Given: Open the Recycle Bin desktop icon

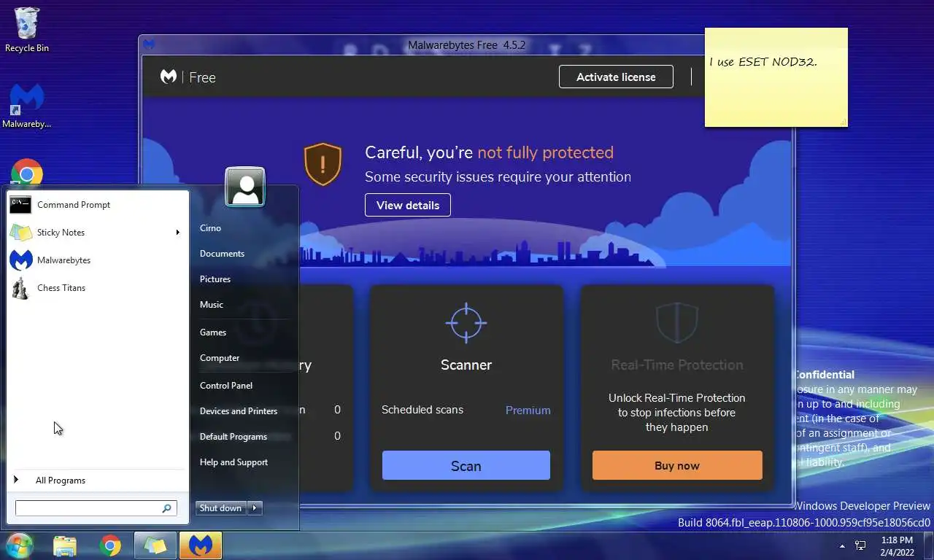Looking at the screenshot, I should click(x=27, y=30).
